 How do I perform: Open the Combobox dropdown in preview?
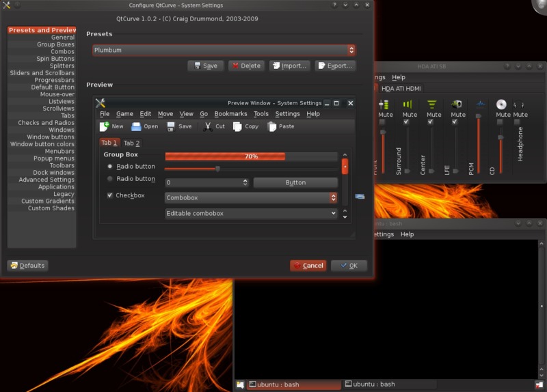251,197
